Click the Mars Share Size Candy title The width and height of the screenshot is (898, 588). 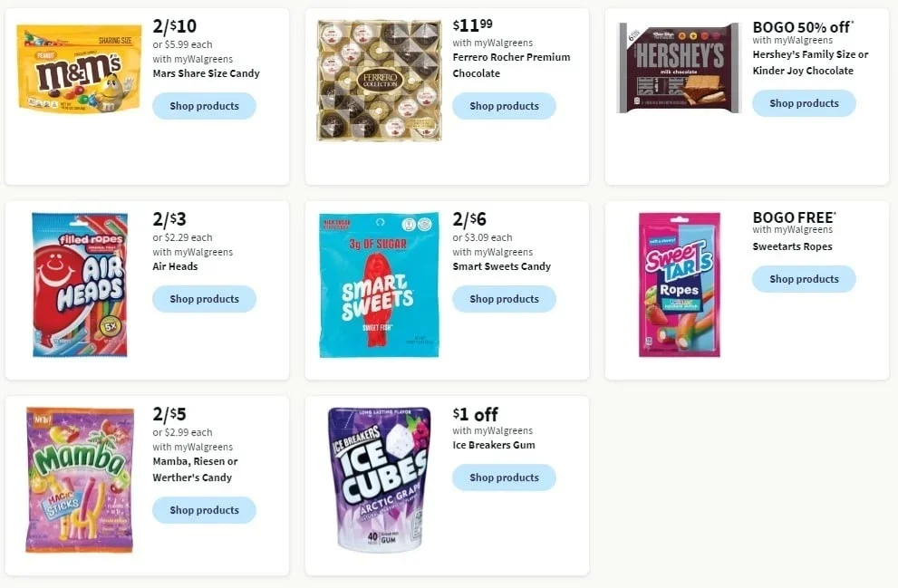(x=206, y=73)
